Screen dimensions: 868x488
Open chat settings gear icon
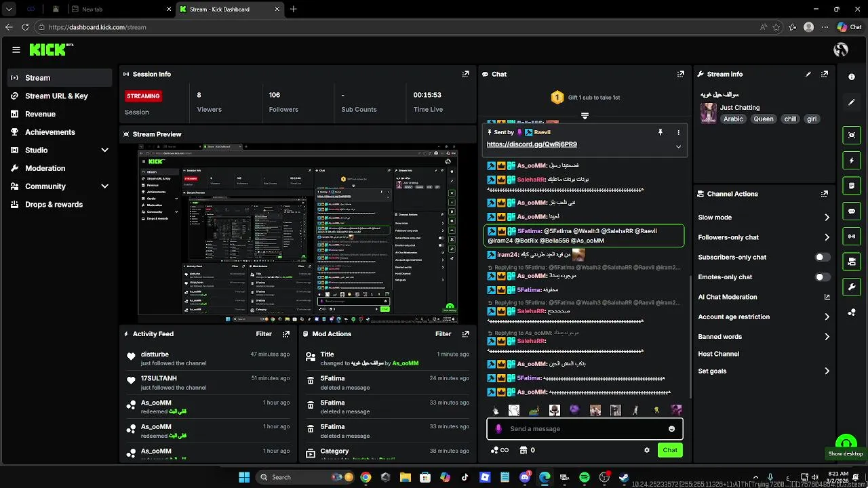coord(647,450)
